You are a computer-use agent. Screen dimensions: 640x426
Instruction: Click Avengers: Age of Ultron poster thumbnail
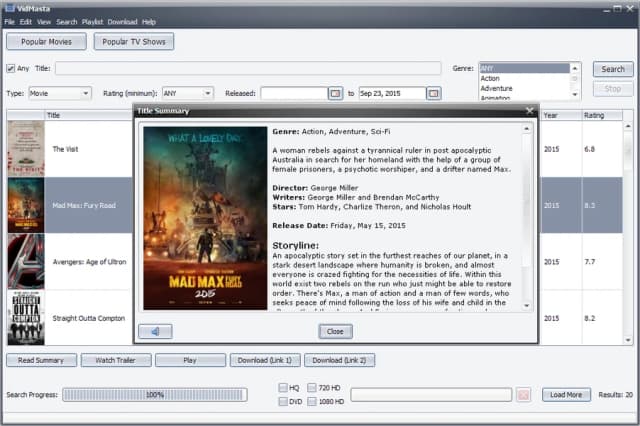click(26, 262)
